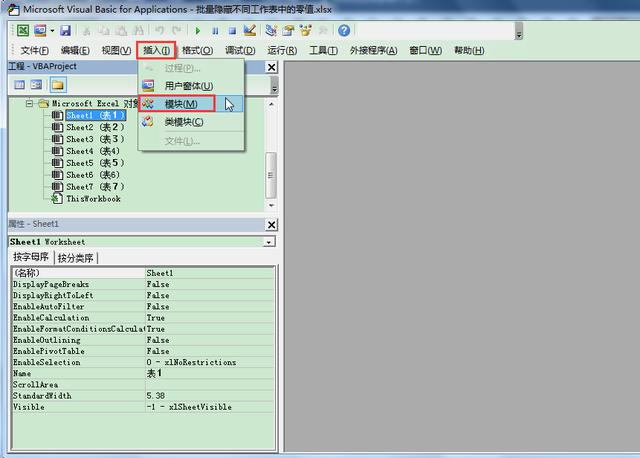The width and height of the screenshot is (640, 458).
Task: Switch to the 按分类序 tab
Action: pos(76,258)
